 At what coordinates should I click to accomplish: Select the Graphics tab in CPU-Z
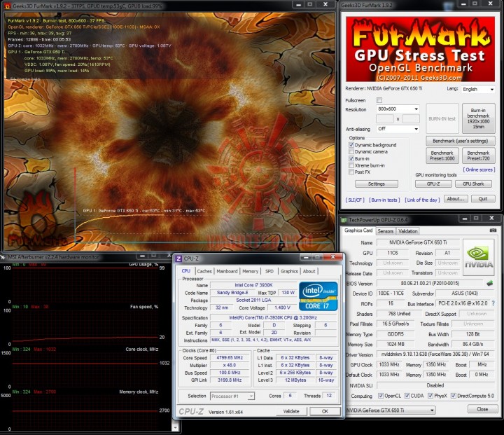[x=289, y=271]
